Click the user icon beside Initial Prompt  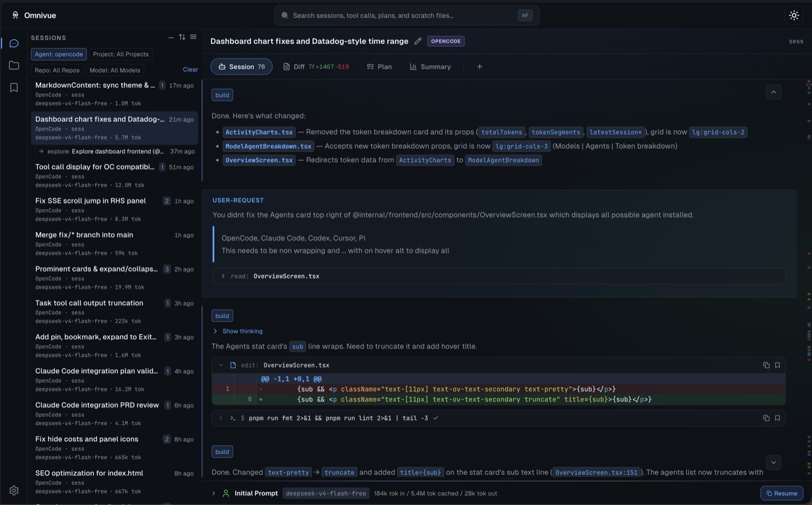click(x=226, y=493)
